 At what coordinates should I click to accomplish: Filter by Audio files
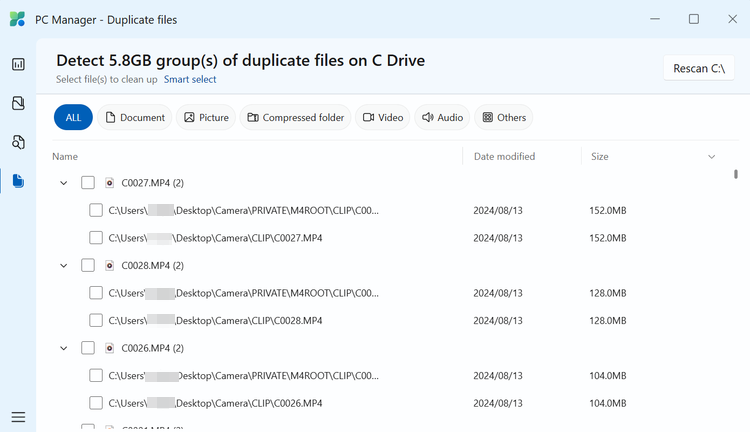tap(442, 117)
